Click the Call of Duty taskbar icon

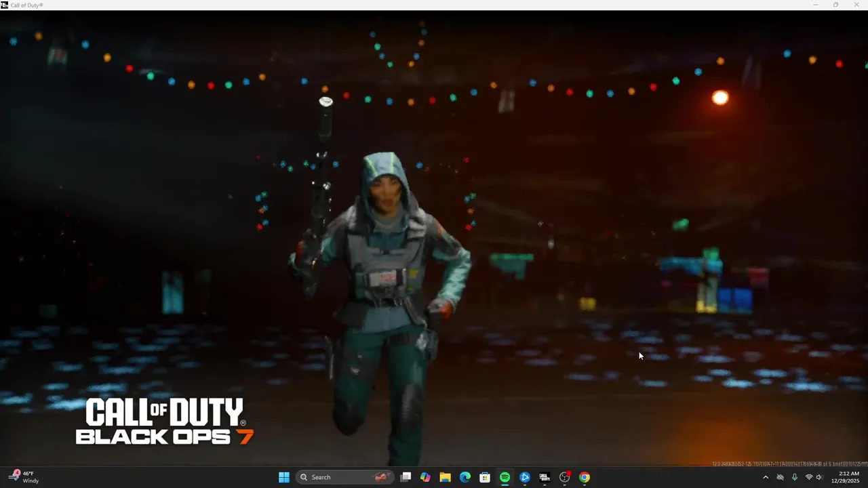pos(545,477)
